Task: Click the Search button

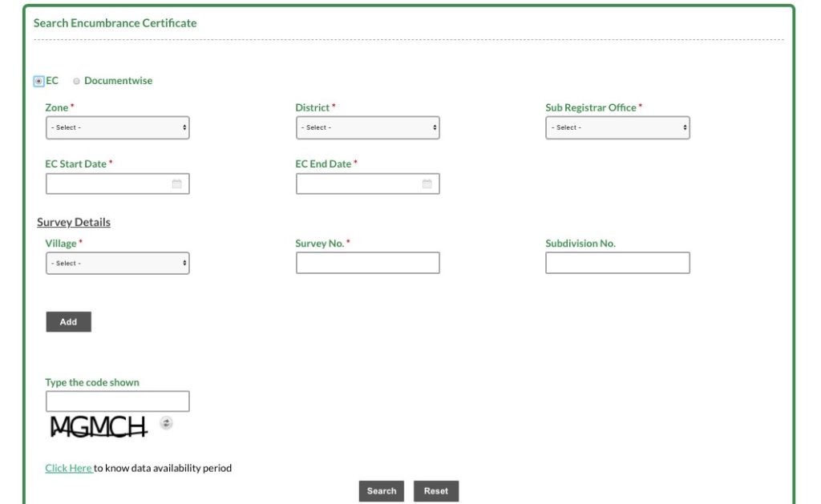Action: click(381, 491)
